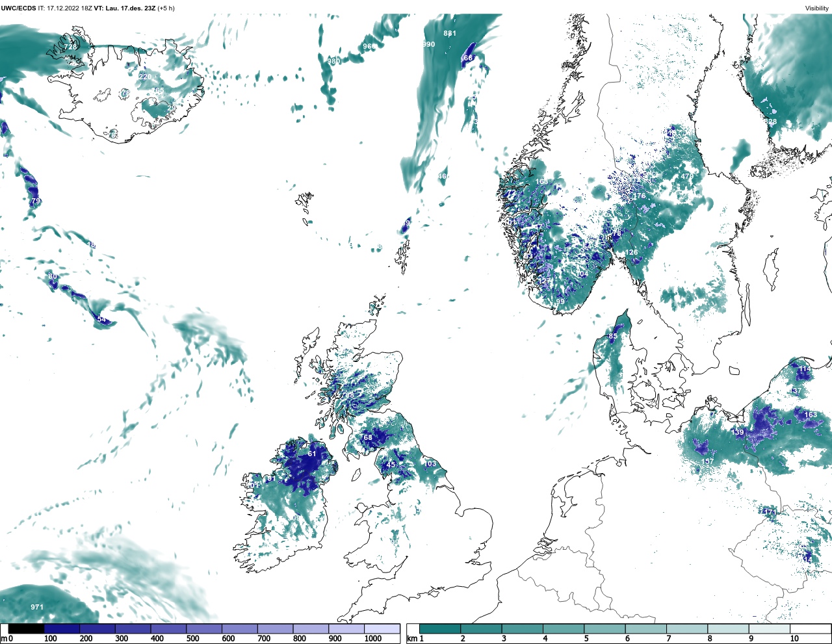
Task: Click the 5–6 km legend swatch
Action: pos(604,628)
